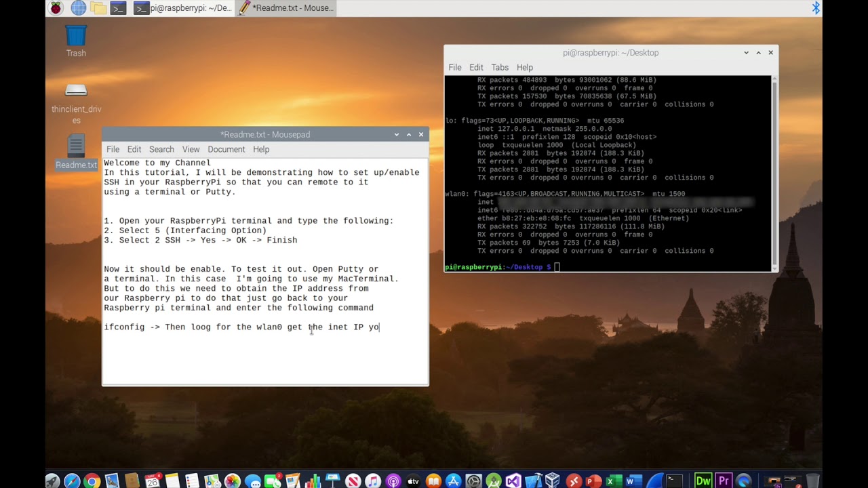Open VirtualBox cube icon in the Dock

click(553, 480)
